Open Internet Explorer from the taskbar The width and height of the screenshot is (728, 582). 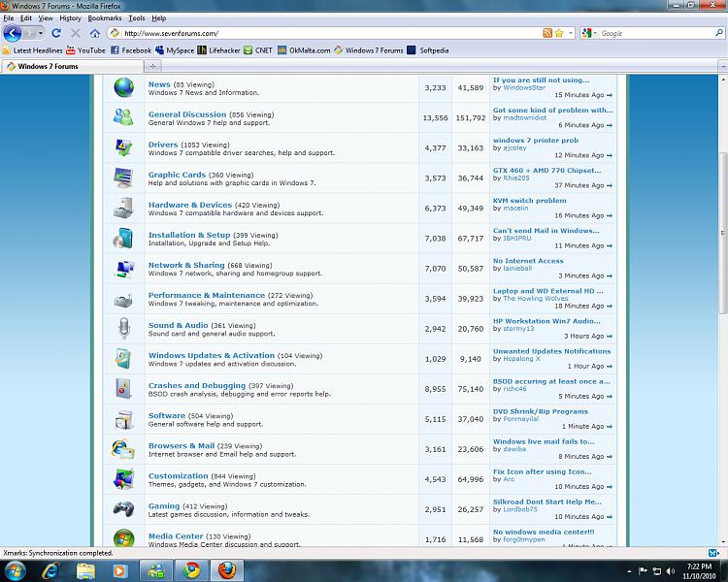point(50,570)
